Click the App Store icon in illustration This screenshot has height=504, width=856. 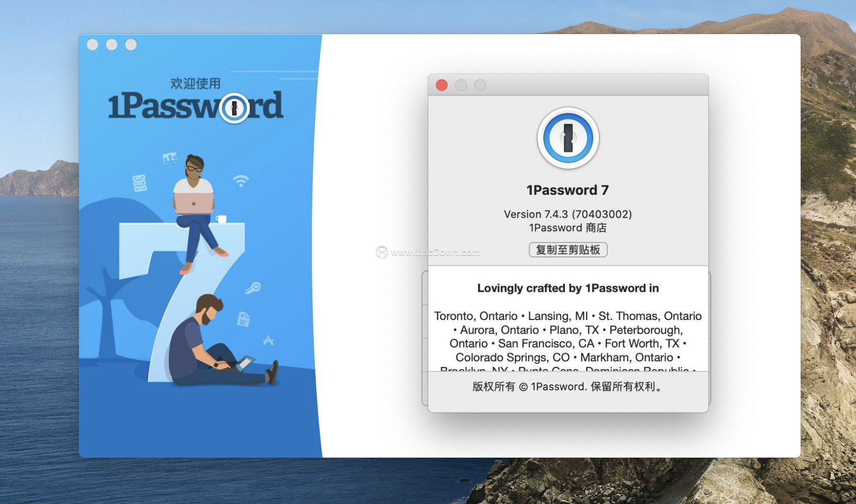click(x=268, y=340)
